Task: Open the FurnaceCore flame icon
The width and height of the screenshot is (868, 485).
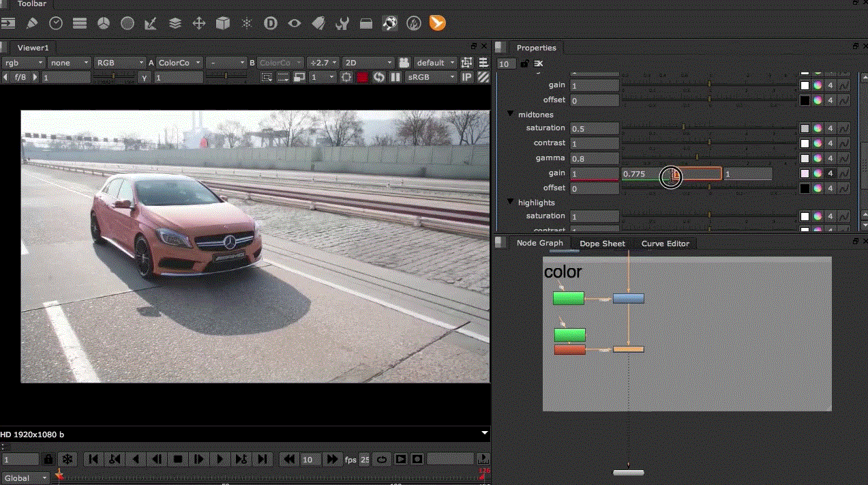Action: click(414, 23)
